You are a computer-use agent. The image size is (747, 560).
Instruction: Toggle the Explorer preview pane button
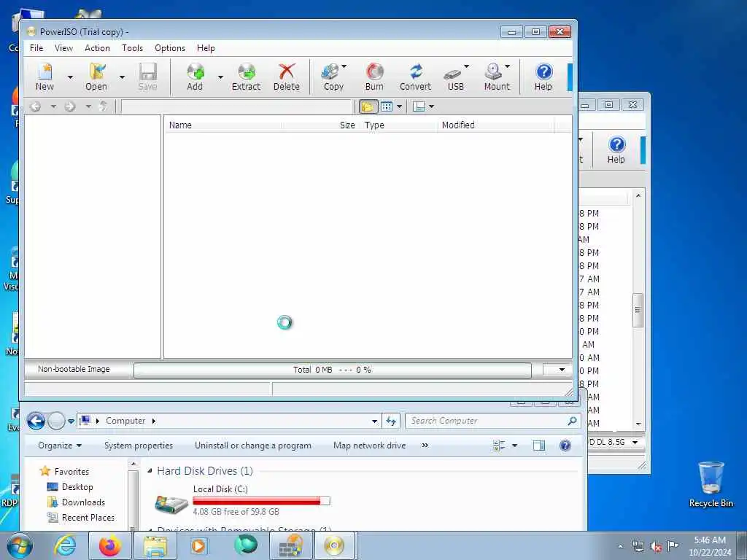tap(539, 446)
